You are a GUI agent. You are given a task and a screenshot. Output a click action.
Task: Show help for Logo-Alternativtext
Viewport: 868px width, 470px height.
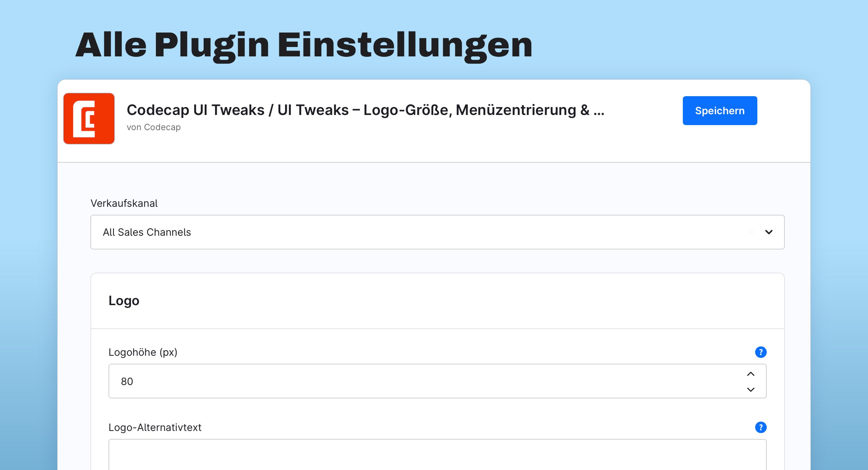pyautogui.click(x=761, y=427)
